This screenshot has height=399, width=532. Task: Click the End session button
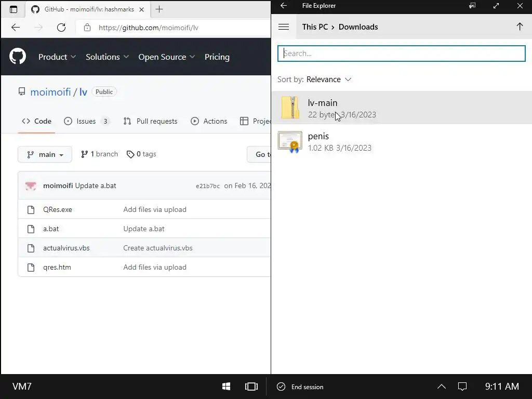click(x=300, y=387)
